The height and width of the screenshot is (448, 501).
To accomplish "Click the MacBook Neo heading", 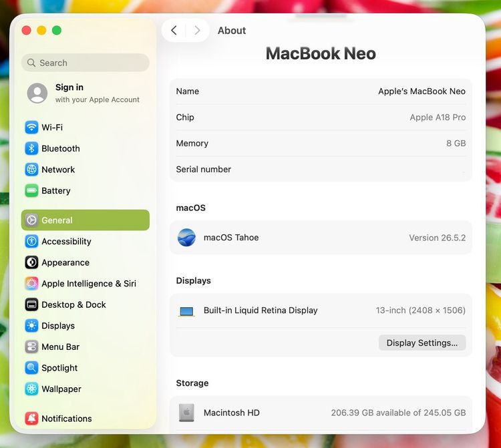I will (x=321, y=53).
